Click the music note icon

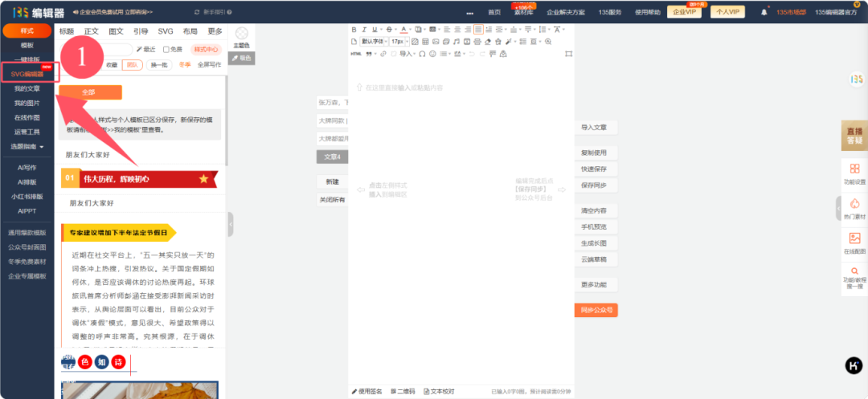point(457,42)
